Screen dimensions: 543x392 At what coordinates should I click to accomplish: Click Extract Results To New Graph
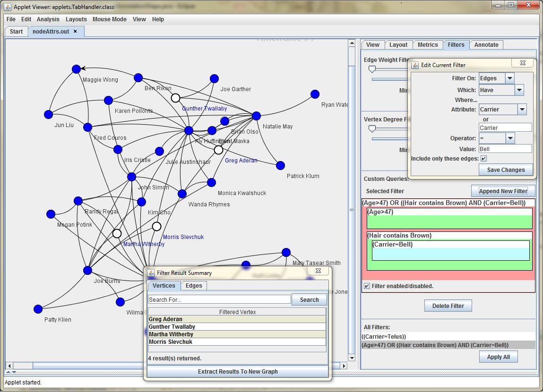click(x=238, y=371)
